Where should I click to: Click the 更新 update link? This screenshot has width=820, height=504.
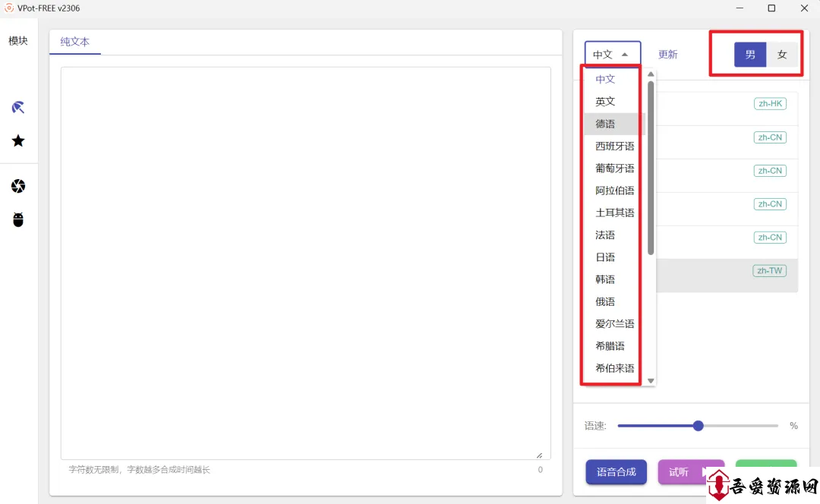point(668,55)
